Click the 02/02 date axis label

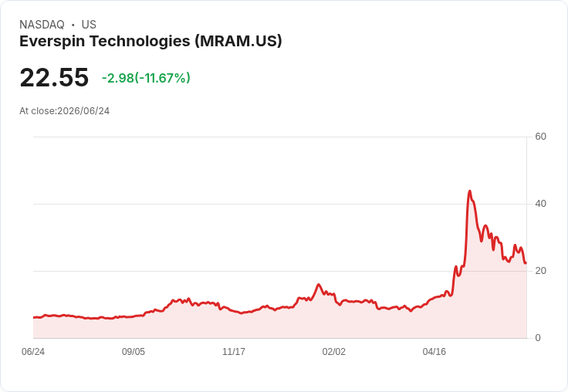(334, 352)
